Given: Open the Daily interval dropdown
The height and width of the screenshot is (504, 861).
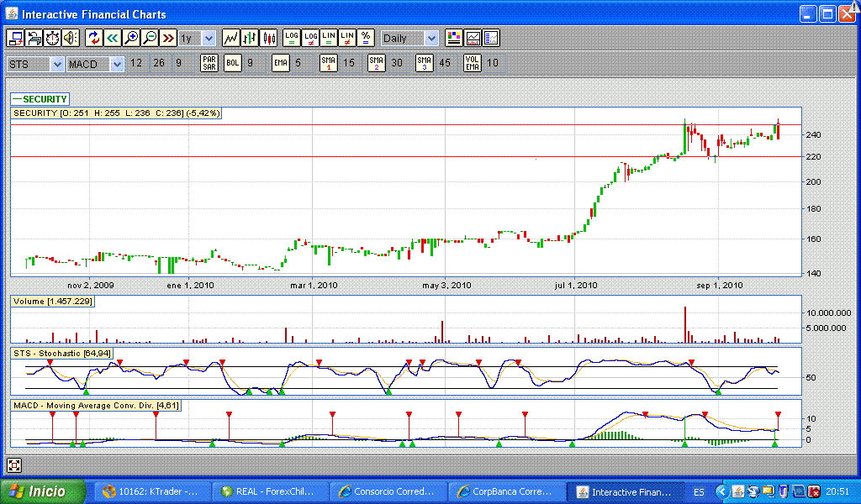Looking at the screenshot, I should point(430,38).
